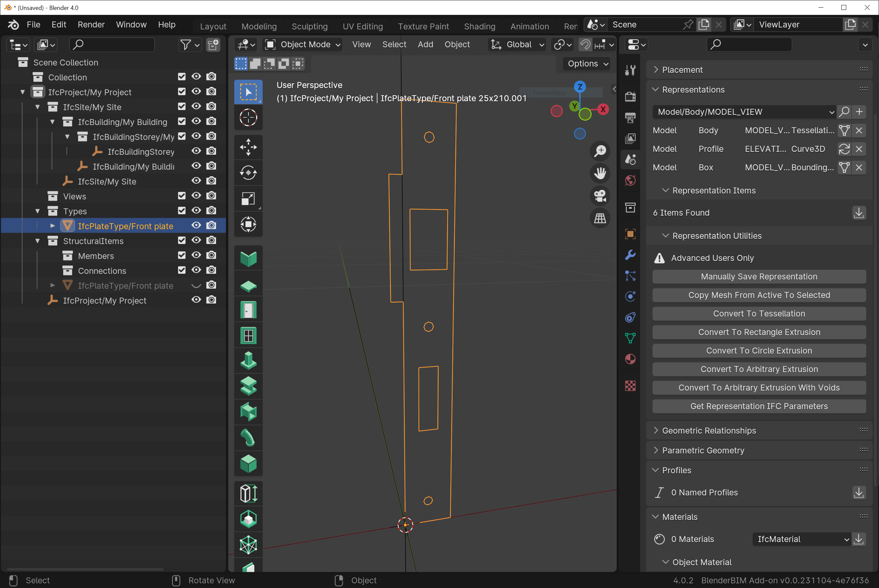Screen dimensions: 879x588
Task: Open the Render menu
Action: point(91,25)
